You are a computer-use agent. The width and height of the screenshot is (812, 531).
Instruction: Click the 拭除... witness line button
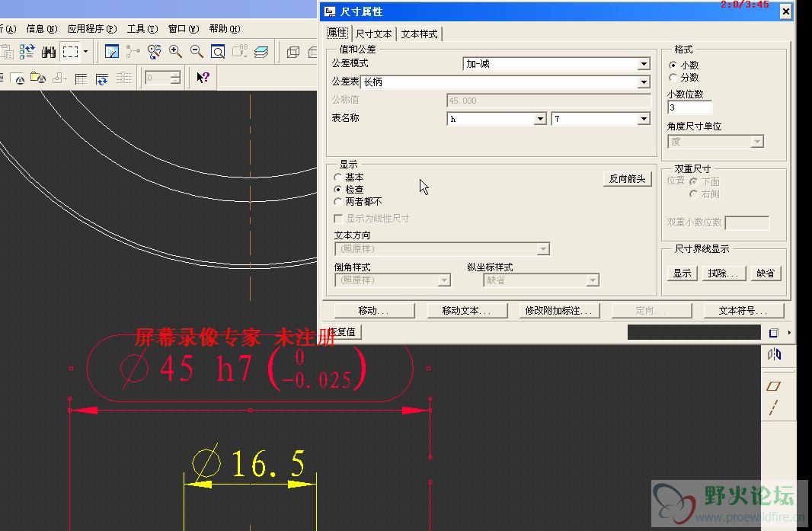pyautogui.click(x=724, y=273)
